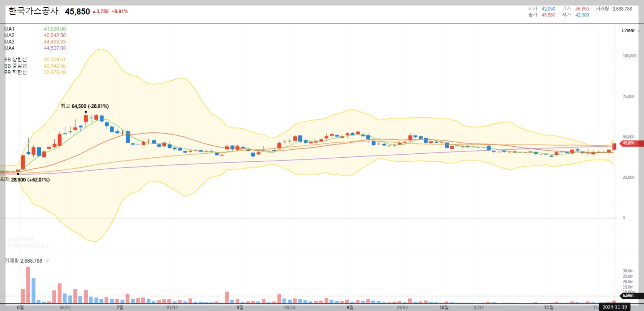Click the +8.91% change value

(120, 11)
